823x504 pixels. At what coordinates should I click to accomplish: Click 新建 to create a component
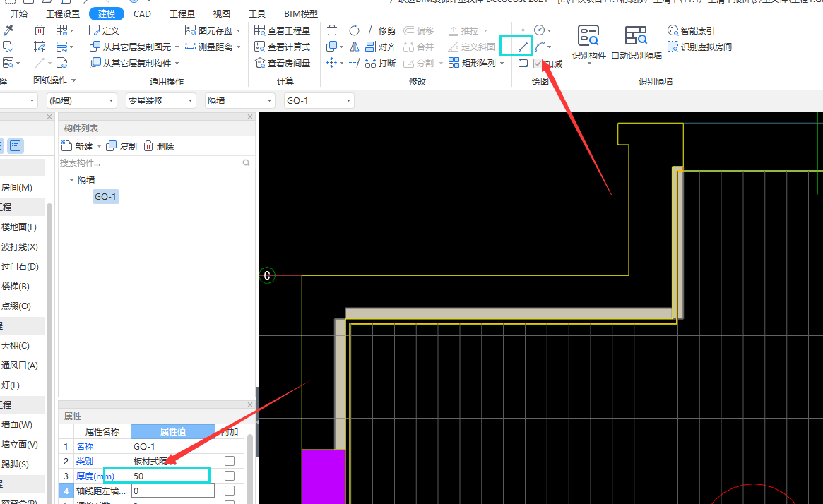[x=77, y=146]
